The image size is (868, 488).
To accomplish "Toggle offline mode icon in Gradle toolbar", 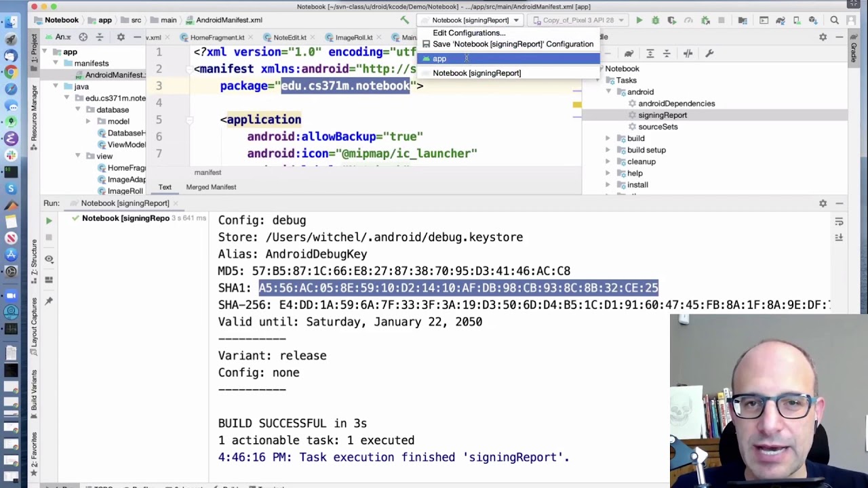I will 688,54.
